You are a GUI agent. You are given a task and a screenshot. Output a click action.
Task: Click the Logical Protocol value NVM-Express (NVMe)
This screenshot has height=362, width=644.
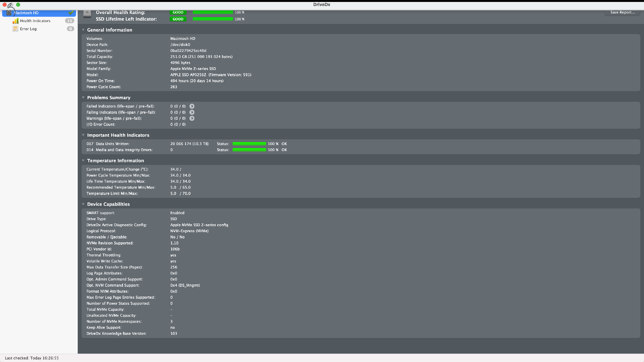(189, 231)
